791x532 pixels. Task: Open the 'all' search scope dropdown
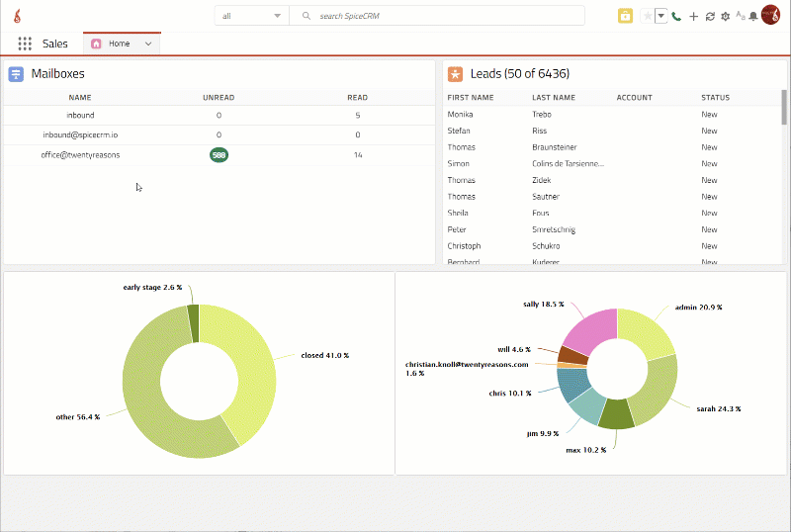point(252,16)
